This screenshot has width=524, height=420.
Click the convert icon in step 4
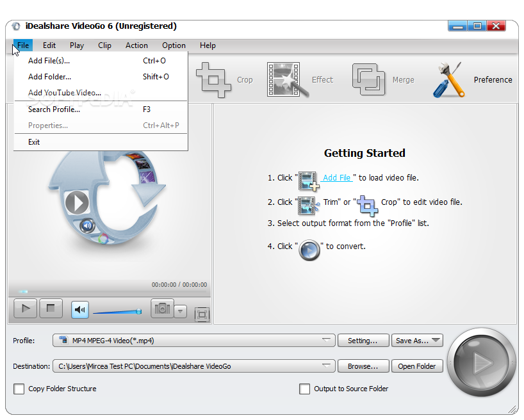click(x=309, y=250)
